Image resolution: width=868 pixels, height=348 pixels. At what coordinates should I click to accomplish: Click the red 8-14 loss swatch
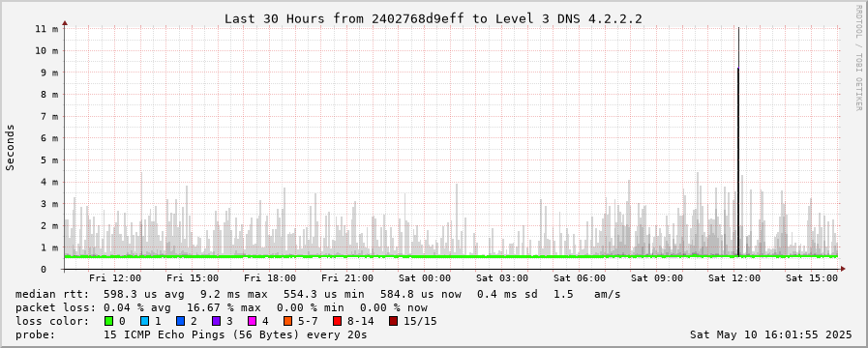(337, 321)
